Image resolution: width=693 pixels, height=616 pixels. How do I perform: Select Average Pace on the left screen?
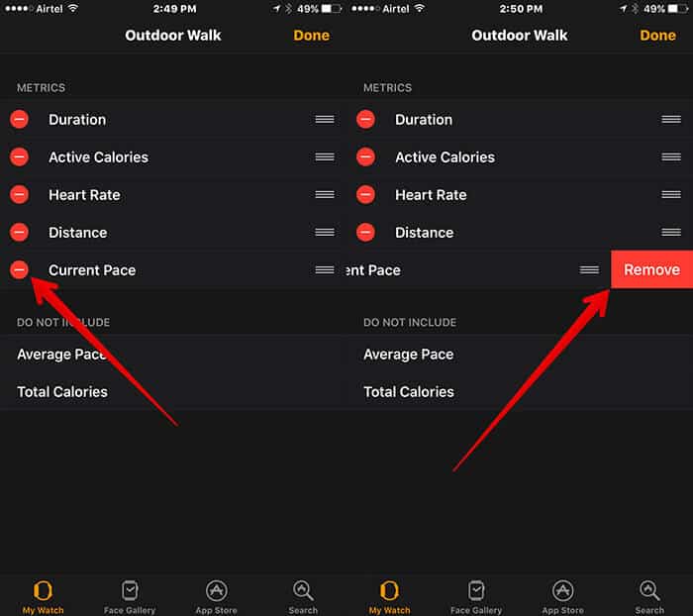tap(173, 355)
